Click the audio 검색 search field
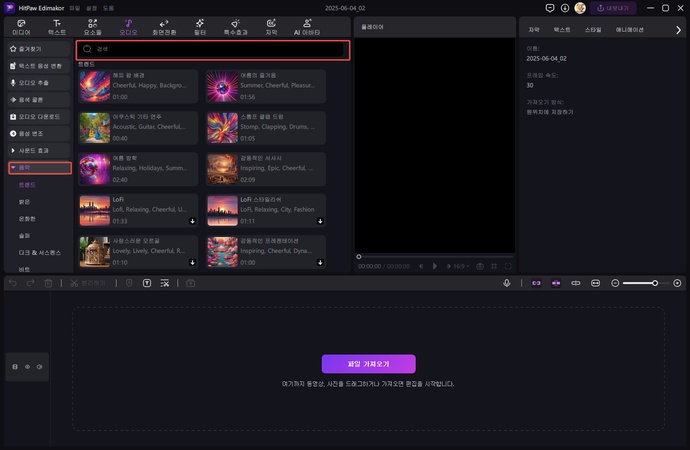The width and height of the screenshot is (690, 450). (212, 48)
